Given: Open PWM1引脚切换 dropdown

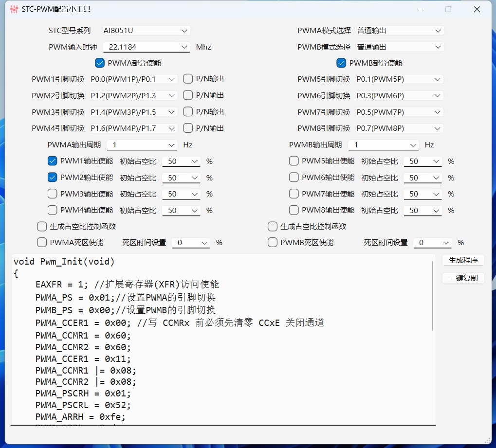Looking at the screenshot, I should coord(133,79).
